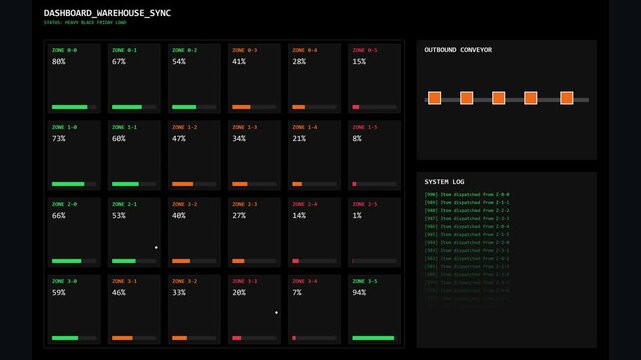Screen dimensions: 641x360
Task: Click the ZONE 2-1 label
Action: [x=124, y=204]
